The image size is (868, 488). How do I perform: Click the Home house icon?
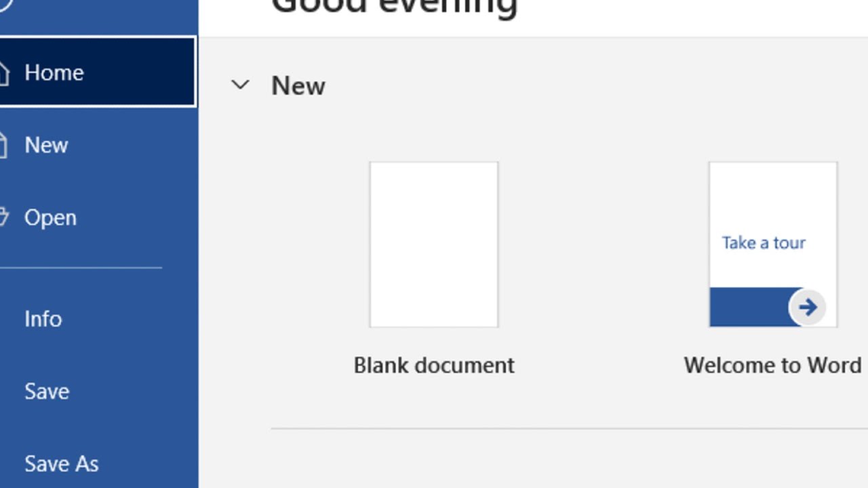coord(3,73)
